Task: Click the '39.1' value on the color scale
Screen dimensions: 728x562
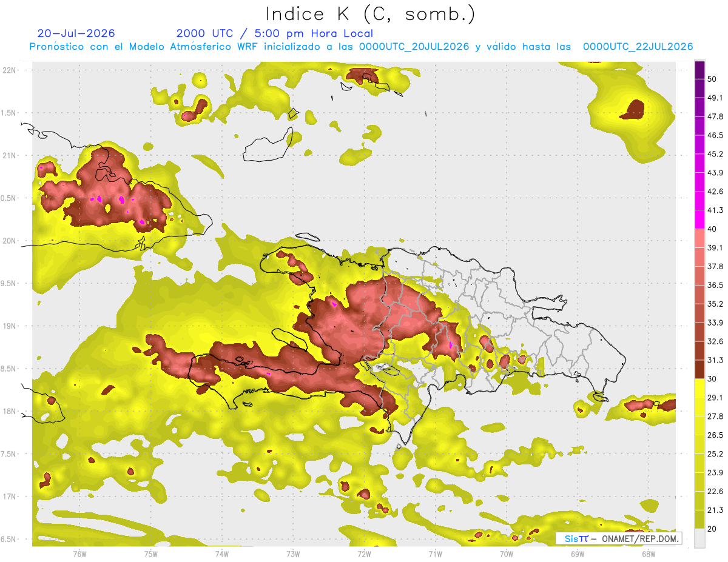Action: [x=715, y=248]
